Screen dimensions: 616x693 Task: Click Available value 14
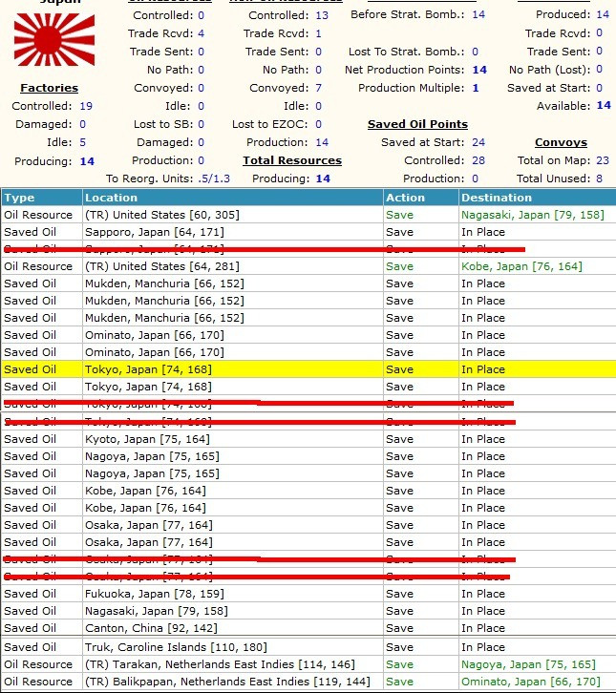tap(604, 105)
